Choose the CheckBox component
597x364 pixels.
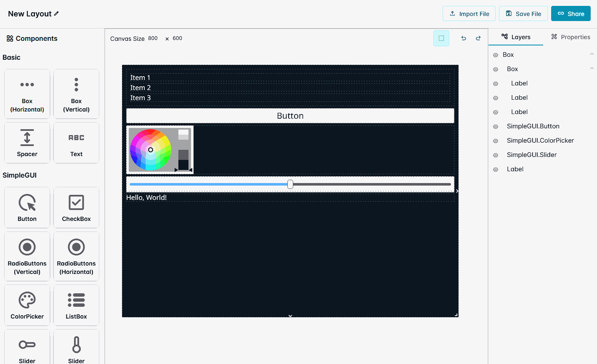coord(76,207)
